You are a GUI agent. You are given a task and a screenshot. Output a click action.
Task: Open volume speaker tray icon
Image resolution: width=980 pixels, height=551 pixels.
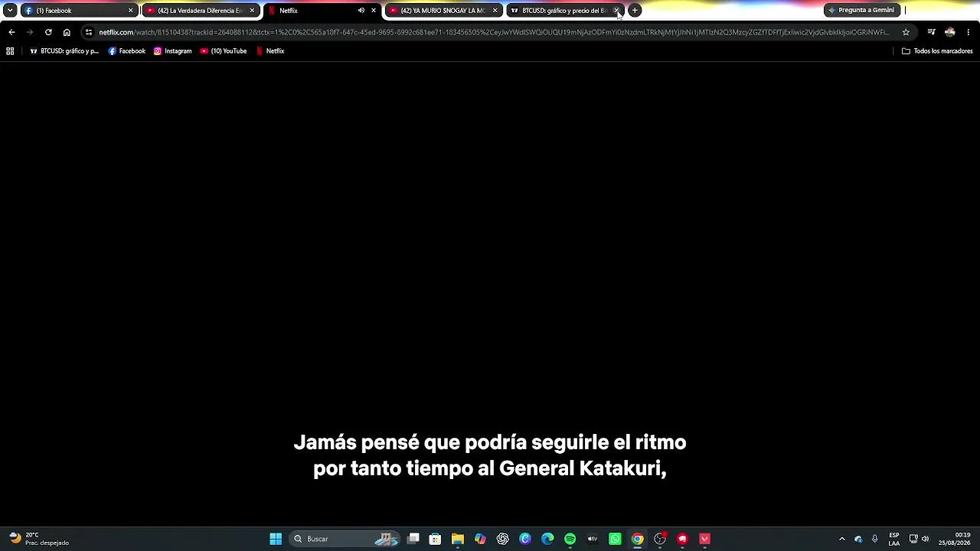925,539
